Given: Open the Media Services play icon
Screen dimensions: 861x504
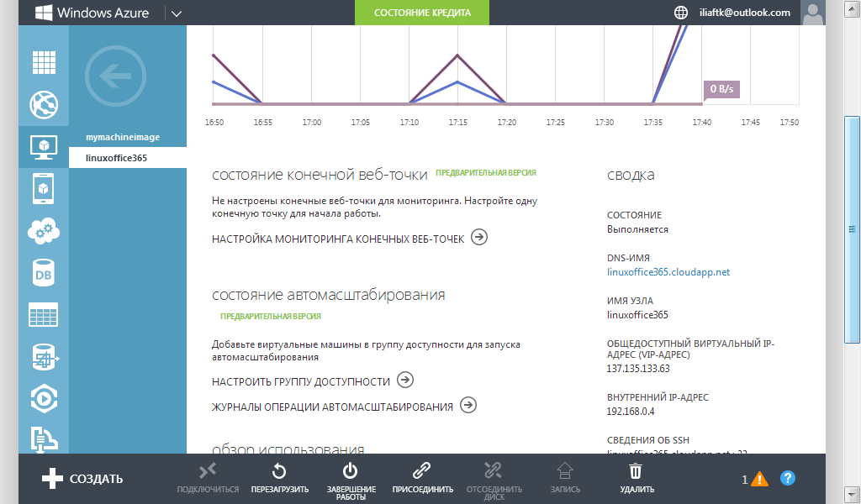Looking at the screenshot, I should click(44, 399).
